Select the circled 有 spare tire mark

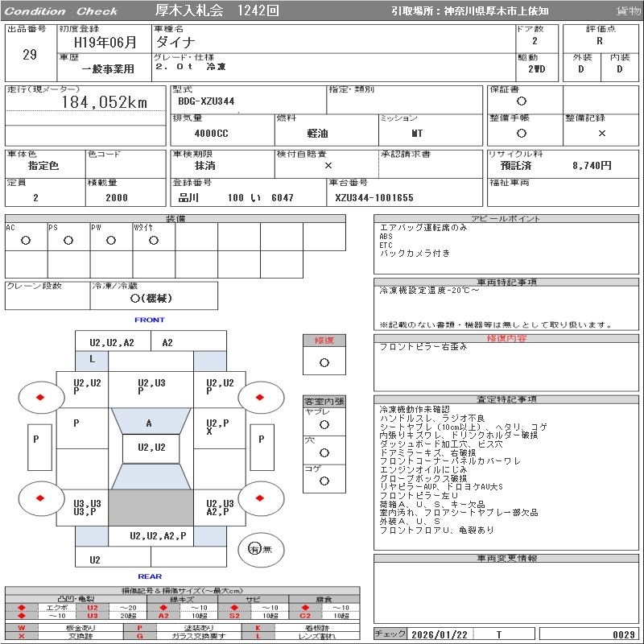pos(255,549)
